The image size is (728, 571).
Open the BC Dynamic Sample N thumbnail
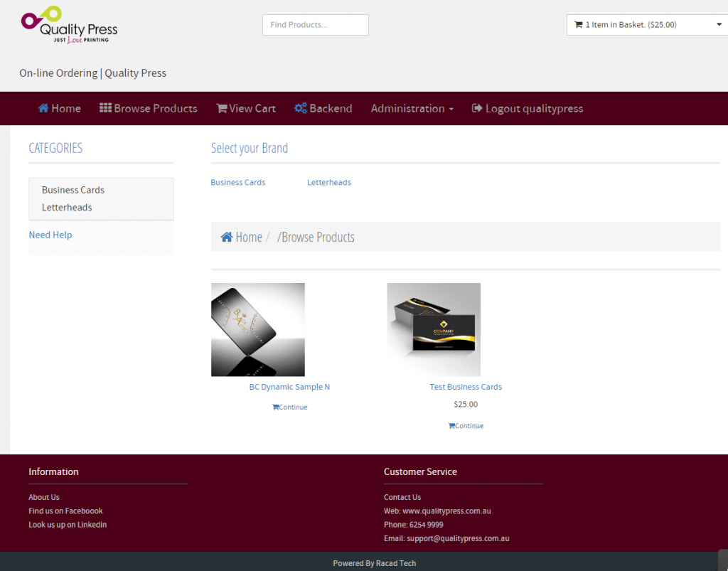tap(258, 329)
